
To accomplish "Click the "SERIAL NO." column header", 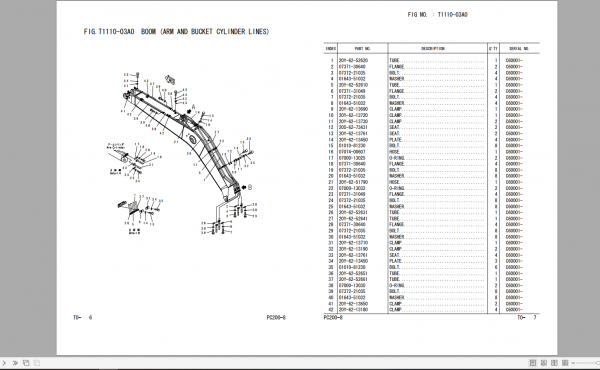I will point(519,49).
